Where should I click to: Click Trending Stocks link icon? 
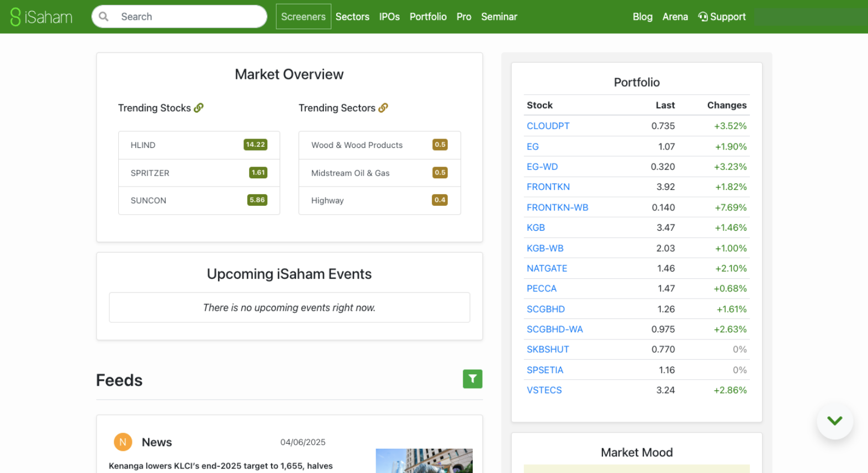point(199,108)
